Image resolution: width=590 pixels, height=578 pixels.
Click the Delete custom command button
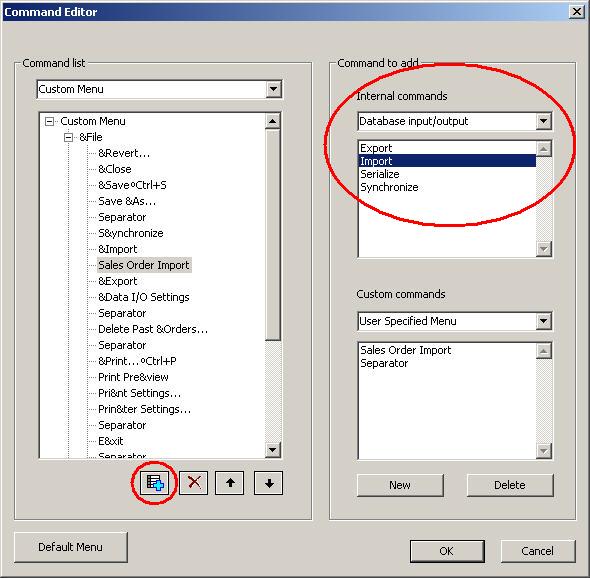(510, 485)
